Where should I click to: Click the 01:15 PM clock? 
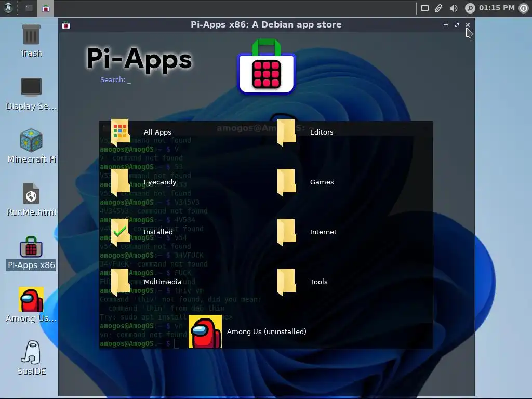(497, 8)
